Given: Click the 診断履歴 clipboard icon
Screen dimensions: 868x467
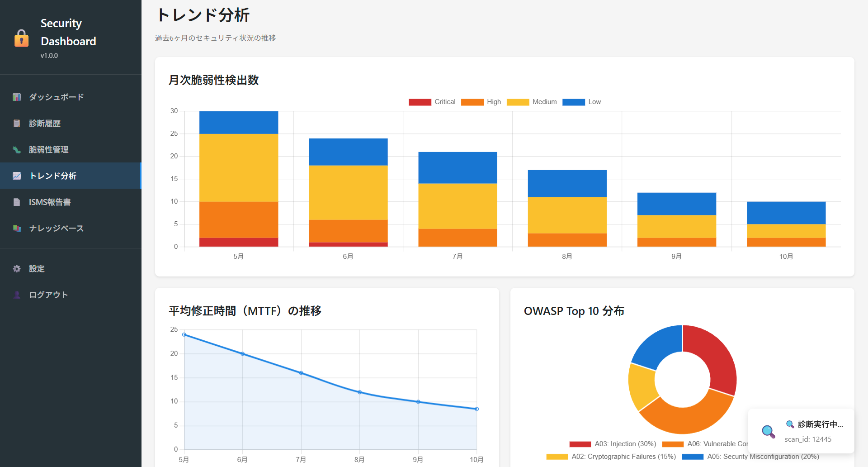Looking at the screenshot, I should tap(17, 124).
